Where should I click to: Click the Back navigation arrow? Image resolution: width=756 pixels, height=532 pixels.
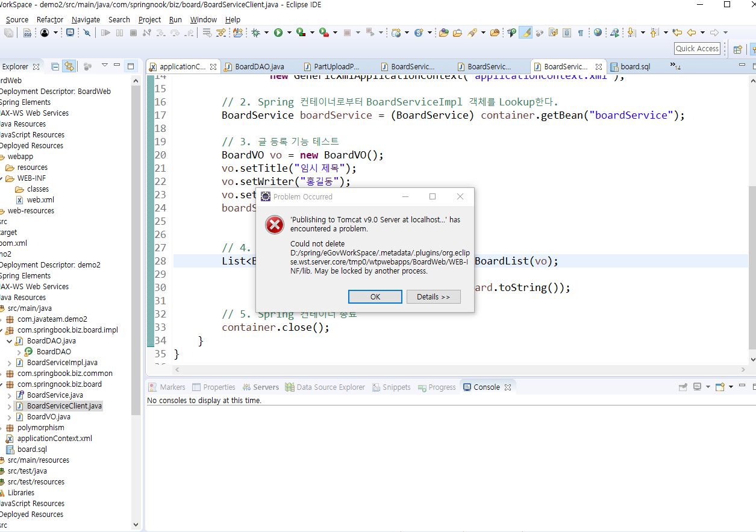pos(692,33)
